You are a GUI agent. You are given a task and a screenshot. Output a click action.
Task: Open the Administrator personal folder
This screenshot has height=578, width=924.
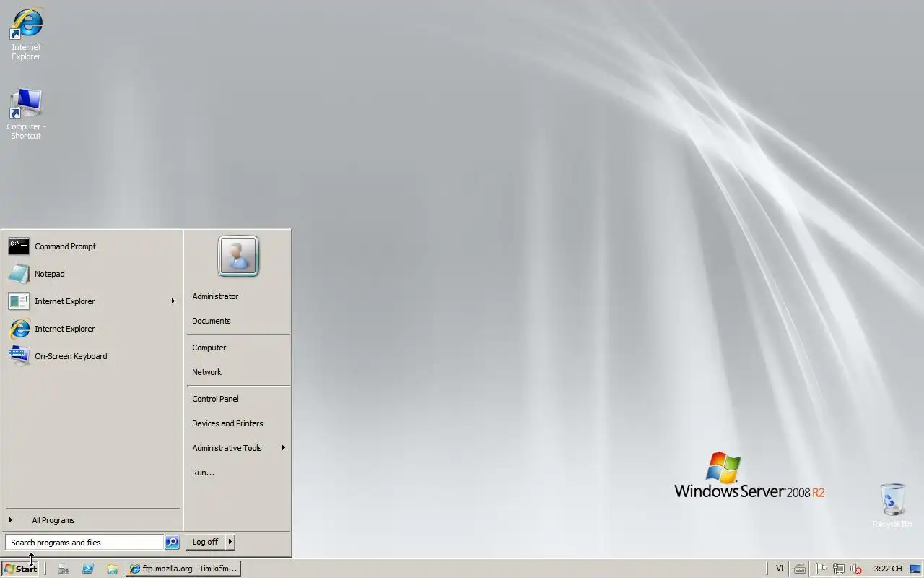click(x=238, y=296)
